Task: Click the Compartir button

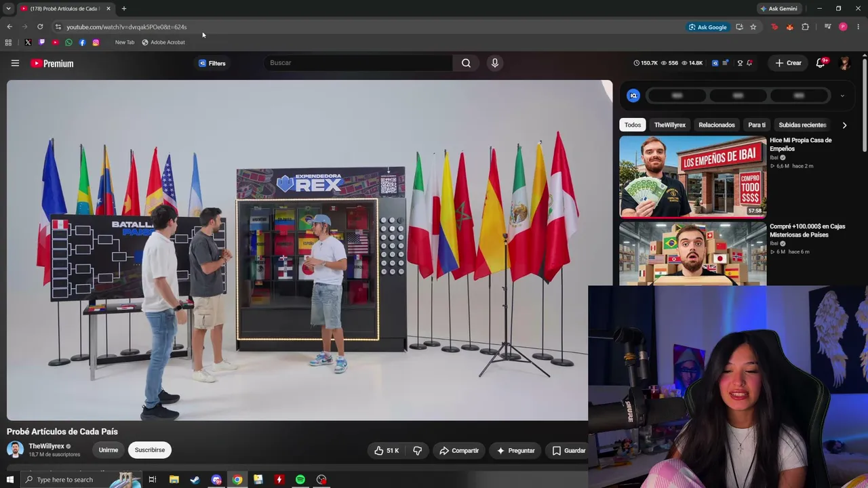Action: pyautogui.click(x=459, y=451)
